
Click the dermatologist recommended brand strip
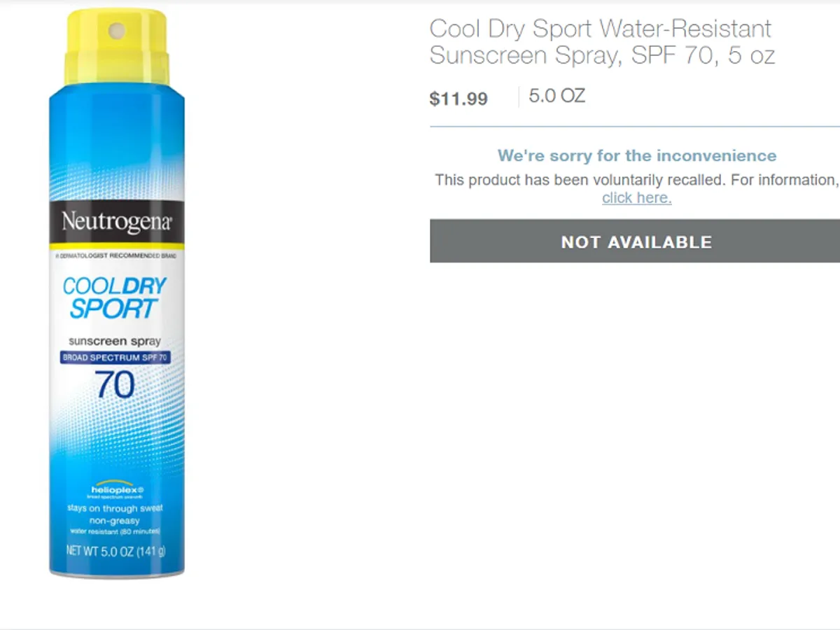[x=116, y=256]
